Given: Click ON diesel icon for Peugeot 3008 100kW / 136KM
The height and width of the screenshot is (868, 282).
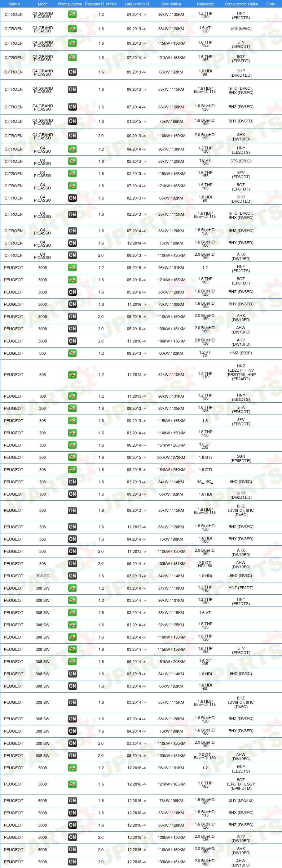Looking at the screenshot, I should pyautogui.click(x=72, y=341).
